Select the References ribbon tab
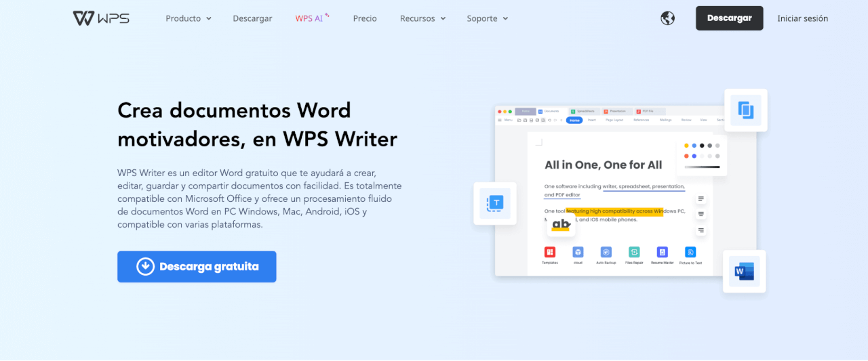 pyautogui.click(x=641, y=120)
